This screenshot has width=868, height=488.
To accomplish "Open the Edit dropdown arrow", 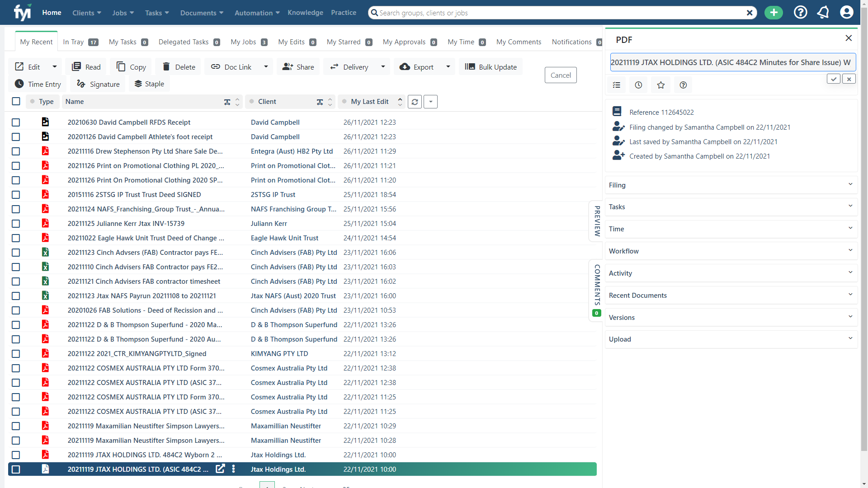I will [55, 67].
